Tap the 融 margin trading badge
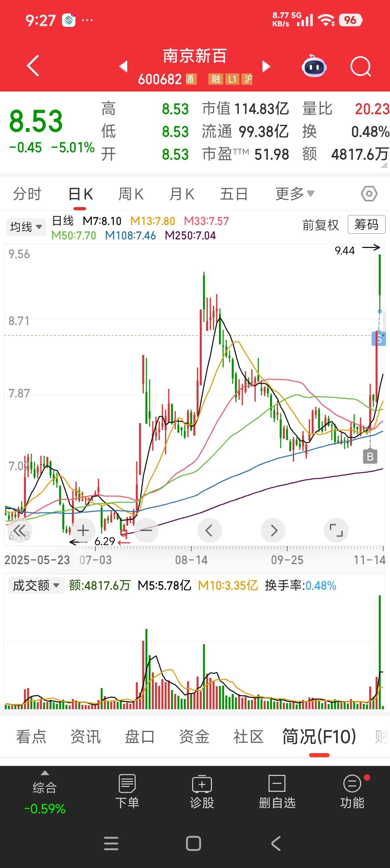Viewport: 390px width, 868px height. 216,79
